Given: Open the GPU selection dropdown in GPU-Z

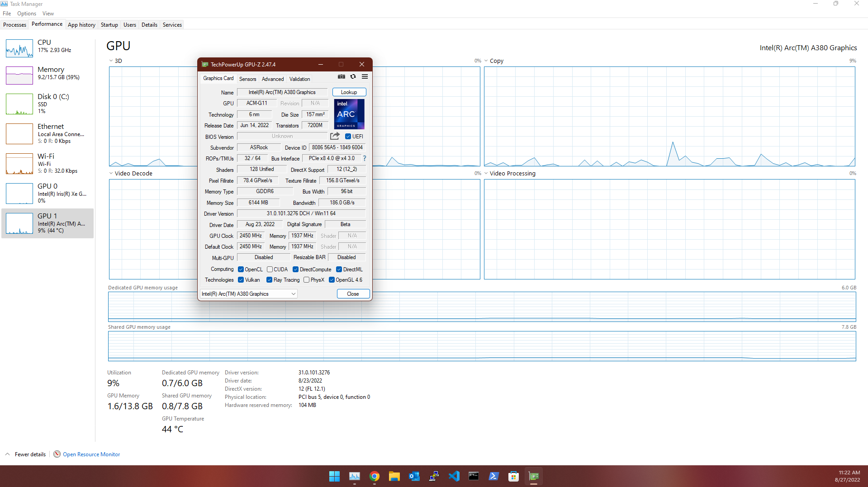Looking at the screenshot, I should 248,294.
